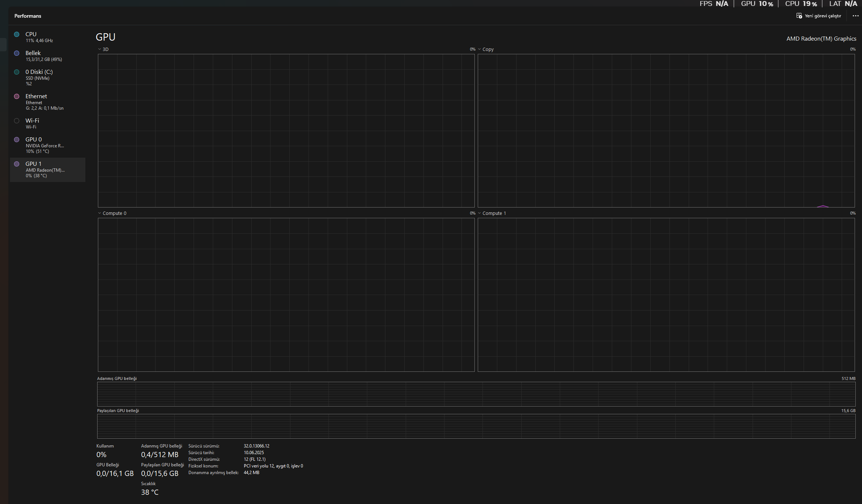Click the 0,0/15,6 GB shared memory value
The image size is (862, 504).
point(160,473)
